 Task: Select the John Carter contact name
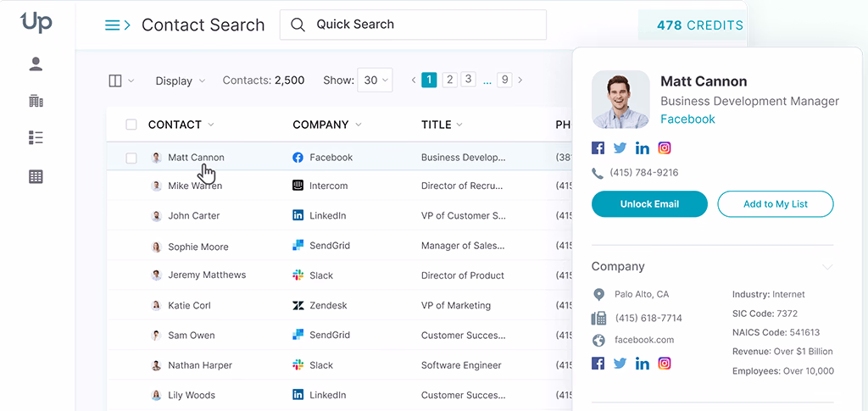coord(194,216)
